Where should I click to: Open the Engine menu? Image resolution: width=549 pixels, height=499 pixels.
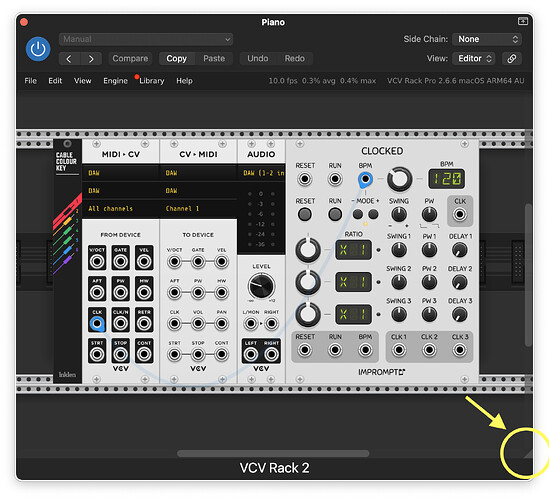point(115,81)
